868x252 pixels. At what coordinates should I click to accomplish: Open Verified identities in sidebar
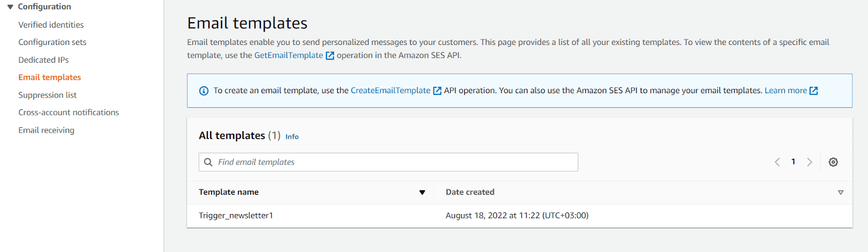[x=51, y=25]
